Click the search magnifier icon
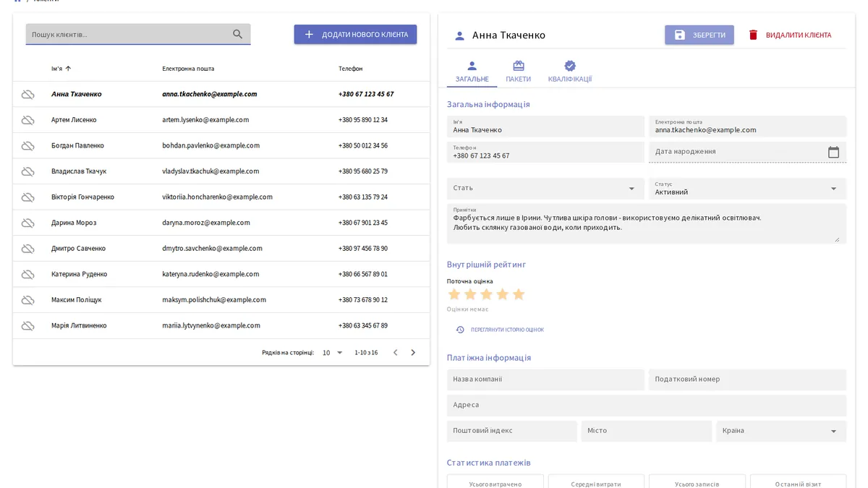 (x=237, y=34)
